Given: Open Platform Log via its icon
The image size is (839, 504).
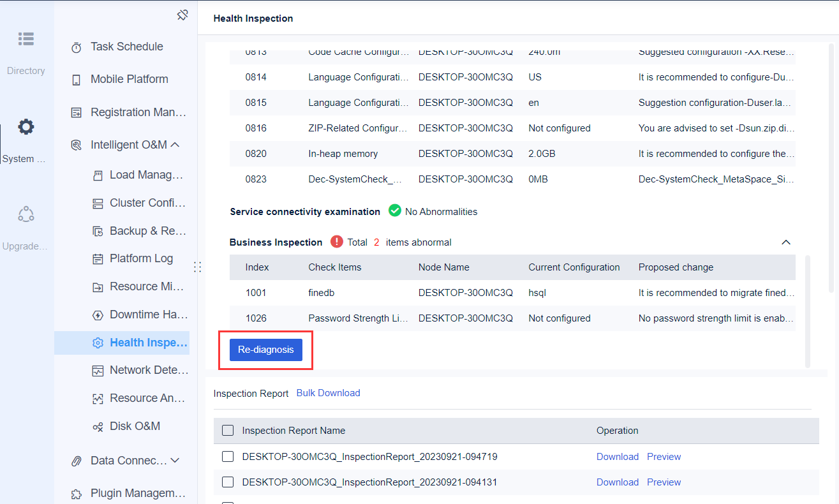Looking at the screenshot, I should (x=98, y=259).
